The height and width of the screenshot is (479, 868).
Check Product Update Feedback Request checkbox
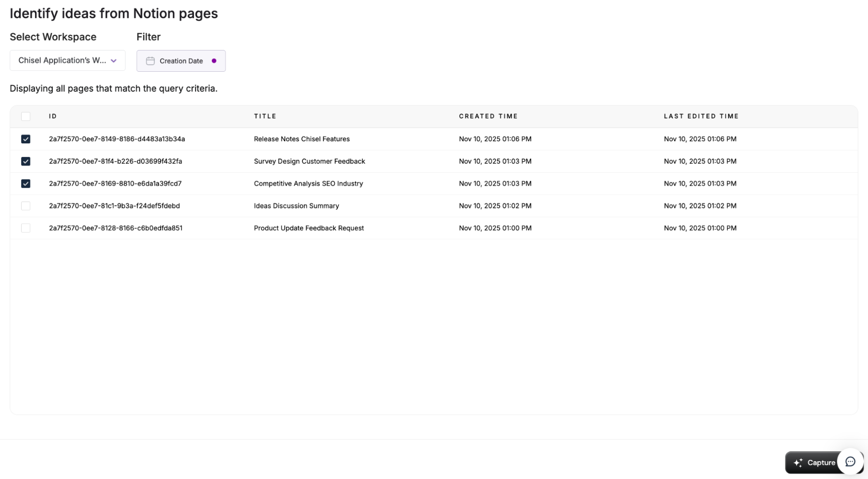pyautogui.click(x=26, y=228)
